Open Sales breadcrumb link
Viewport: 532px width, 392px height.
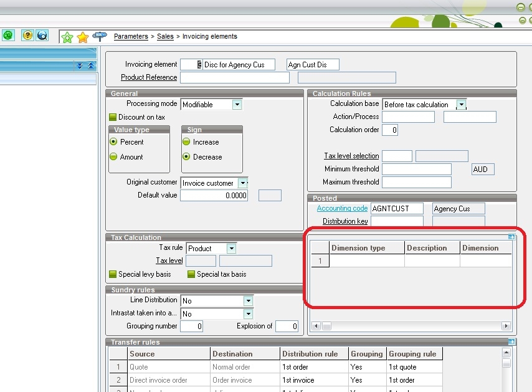(x=165, y=36)
